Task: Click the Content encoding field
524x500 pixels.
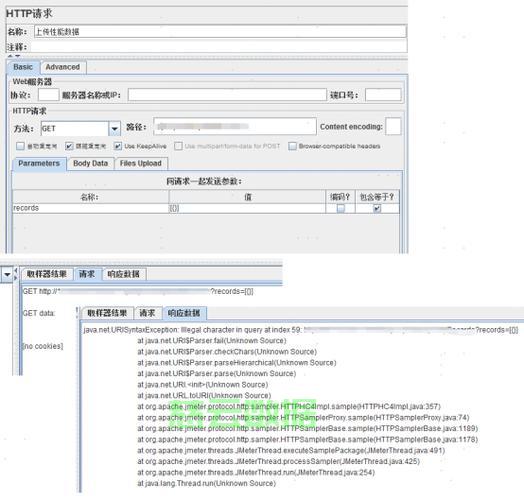Action: (393, 126)
